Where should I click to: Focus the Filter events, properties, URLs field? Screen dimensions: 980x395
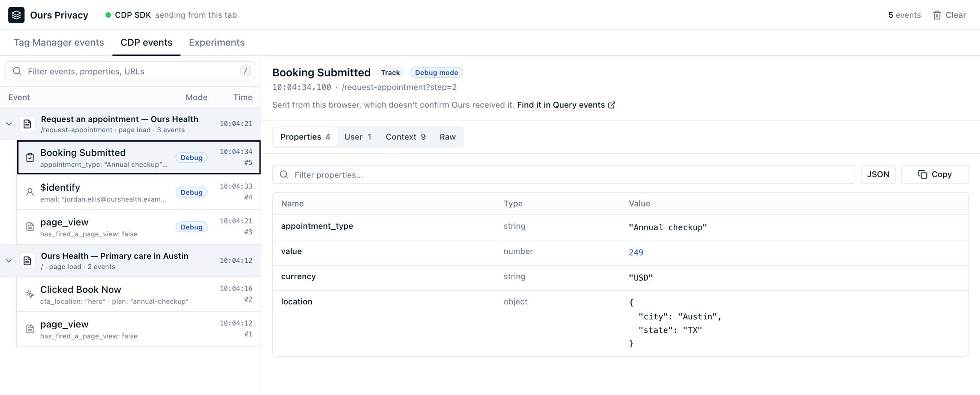(x=130, y=71)
